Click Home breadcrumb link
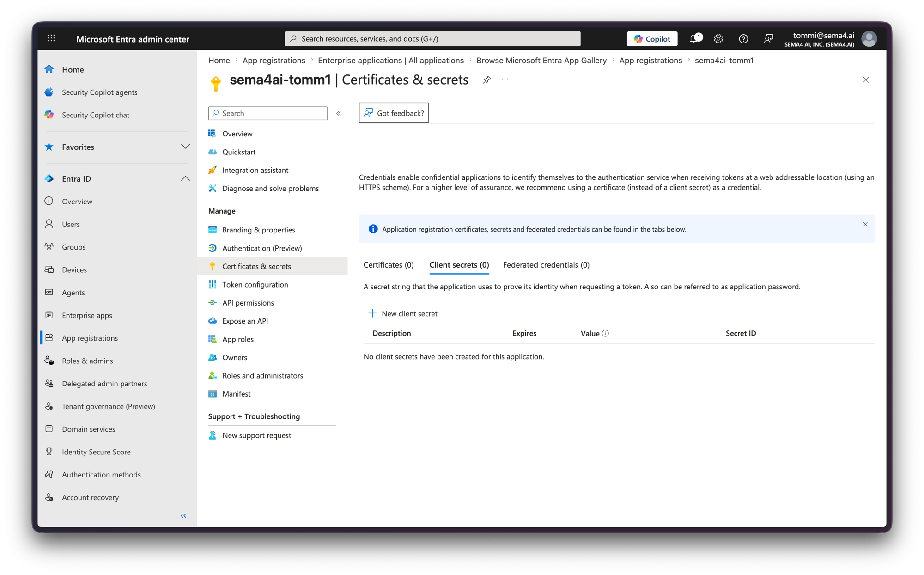924x575 pixels. pos(219,61)
